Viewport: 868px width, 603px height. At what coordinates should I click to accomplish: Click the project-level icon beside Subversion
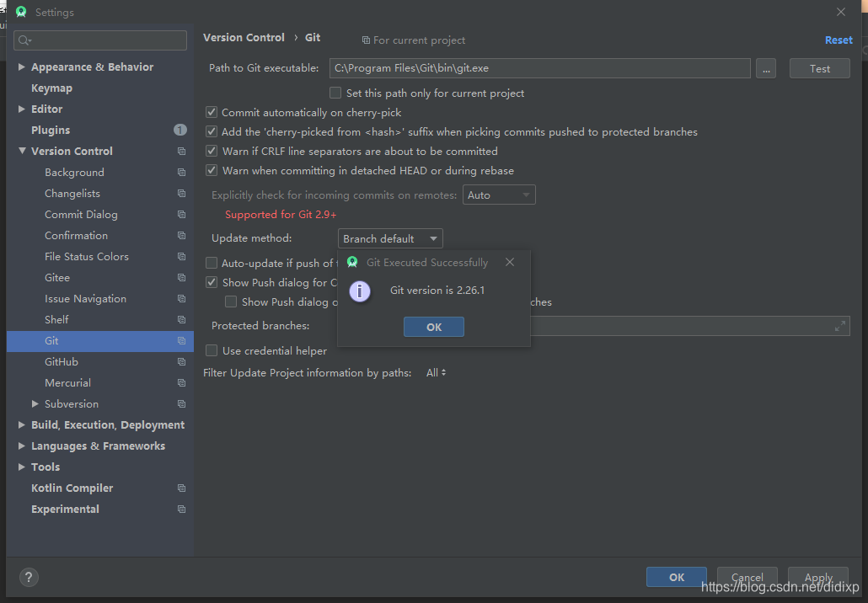181,403
